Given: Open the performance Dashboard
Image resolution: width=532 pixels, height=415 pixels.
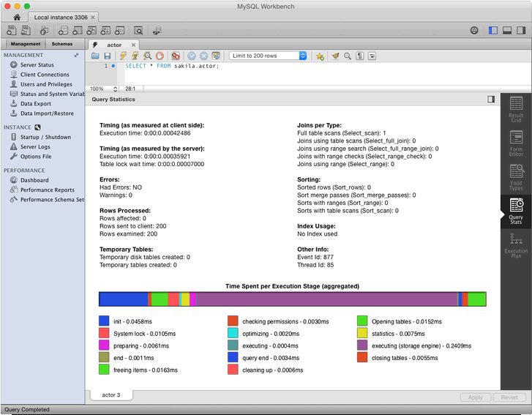Looking at the screenshot, I should [34, 180].
